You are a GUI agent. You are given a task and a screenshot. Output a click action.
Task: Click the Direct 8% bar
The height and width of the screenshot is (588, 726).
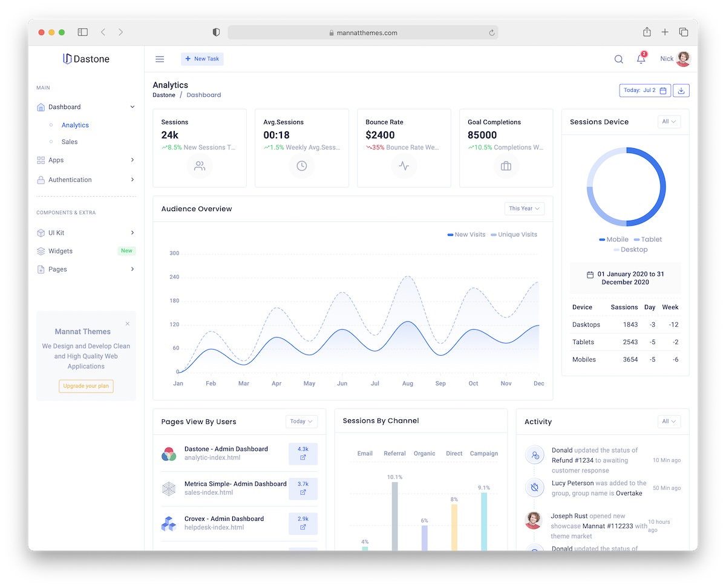click(x=454, y=528)
